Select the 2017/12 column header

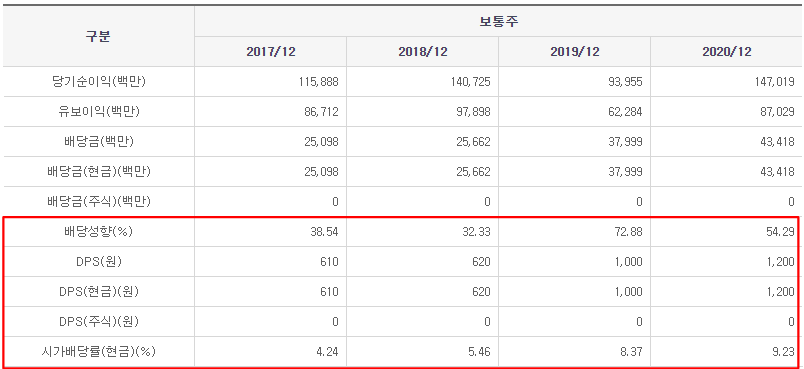(x=270, y=52)
